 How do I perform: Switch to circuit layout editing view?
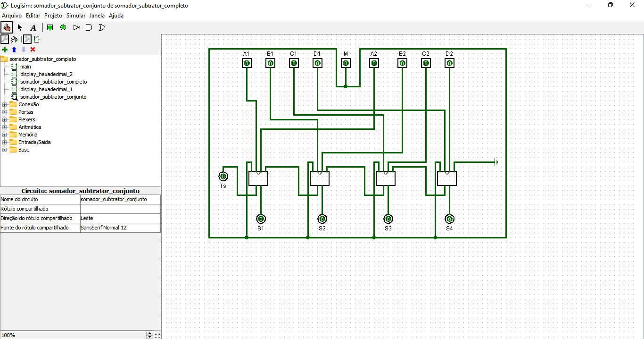[27, 39]
